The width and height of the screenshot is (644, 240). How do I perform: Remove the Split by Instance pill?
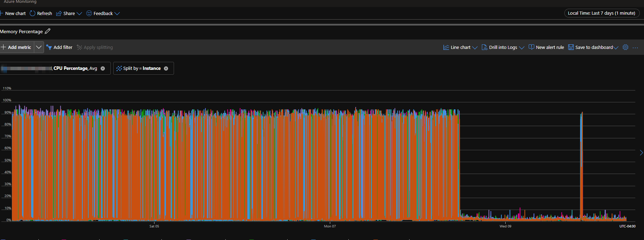166,68
